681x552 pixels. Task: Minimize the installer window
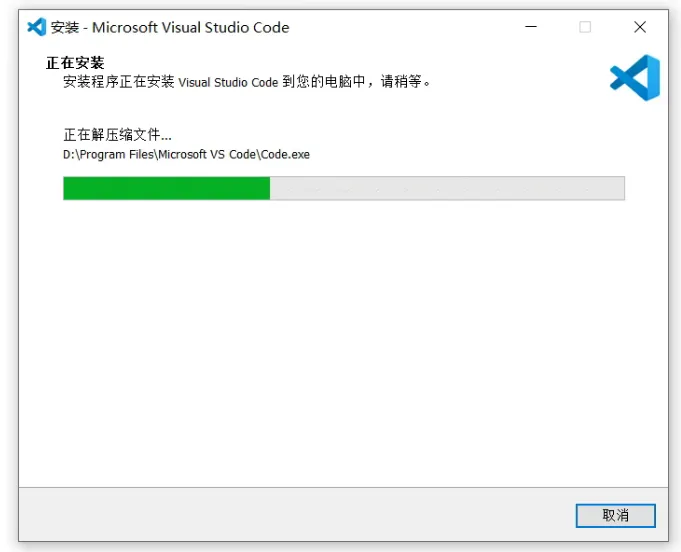point(531,27)
